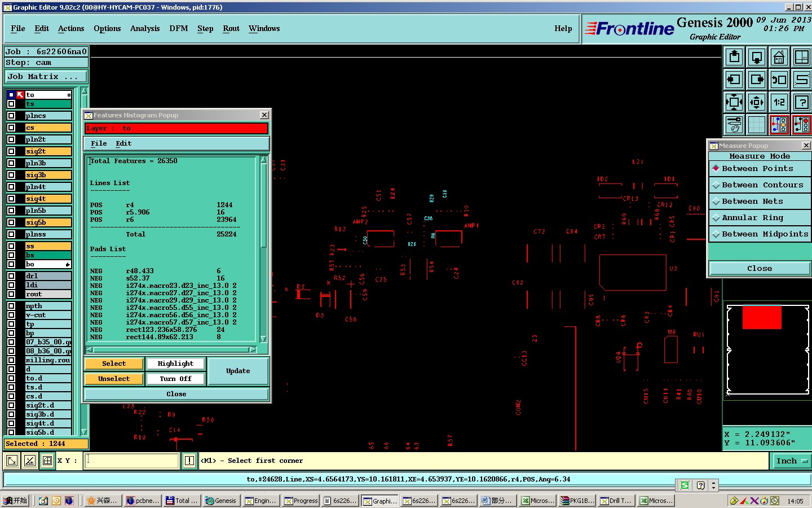Open the tools and palette settings icon
812x508 pixels.
pyautogui.click(x=734, y=125)
